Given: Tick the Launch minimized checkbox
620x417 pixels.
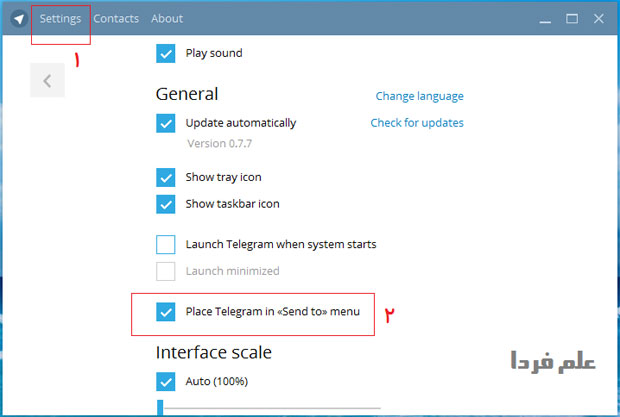Looking at the screenshot, I should (x=166, y=271).
